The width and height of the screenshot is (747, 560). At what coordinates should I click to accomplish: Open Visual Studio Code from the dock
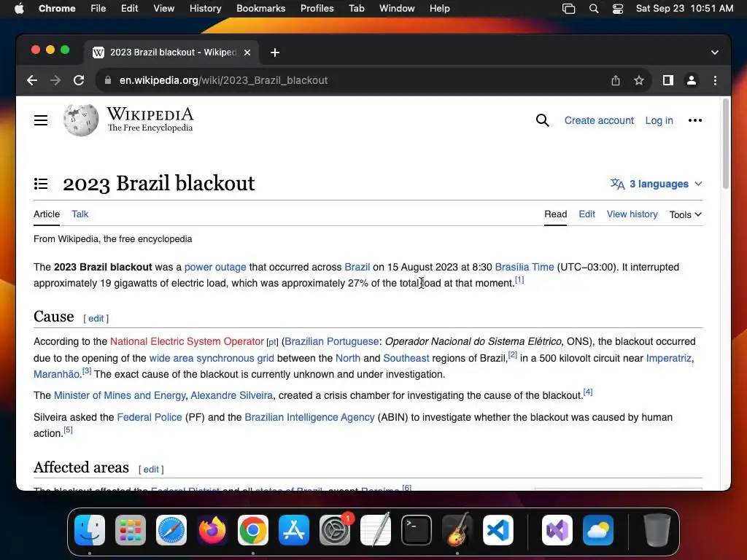tap(498, 530)
